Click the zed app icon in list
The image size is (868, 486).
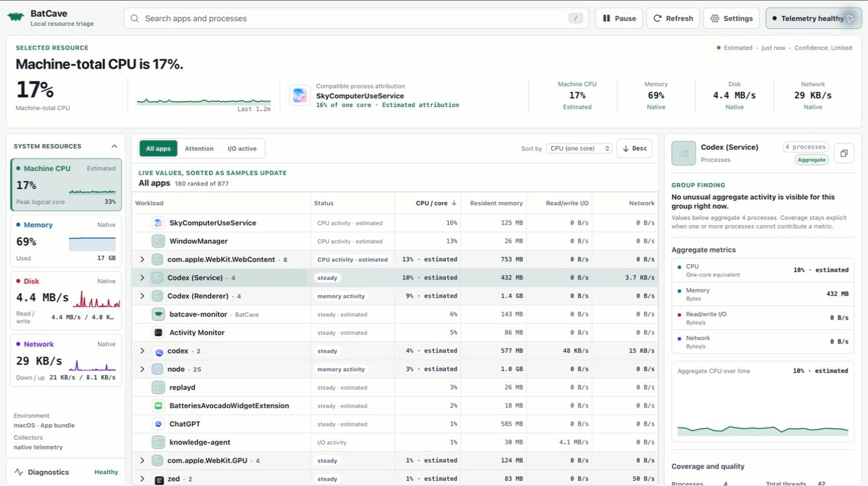[159, 479]
